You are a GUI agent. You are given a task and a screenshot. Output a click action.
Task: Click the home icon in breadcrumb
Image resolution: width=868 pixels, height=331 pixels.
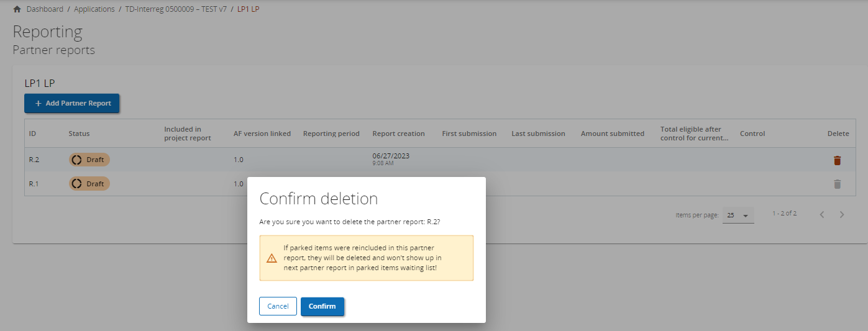tap(17, 9)
